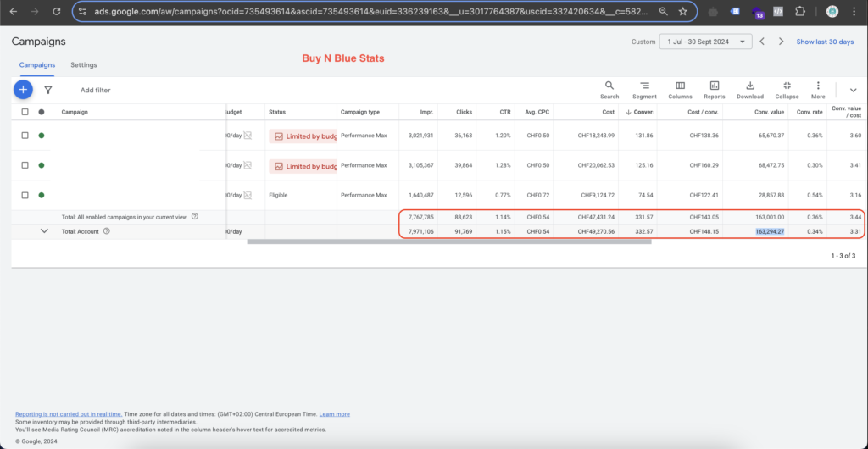The height and width of the screenshot is (449, 868).
Task: Toggle status dot of the CHF9,124.72 campaign
Action: [x=42, y=195]
